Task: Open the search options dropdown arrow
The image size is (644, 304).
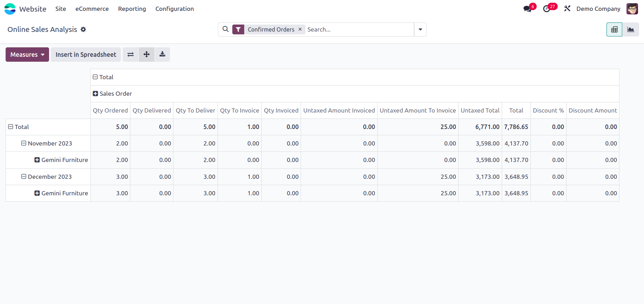Action: click(420, 29)
